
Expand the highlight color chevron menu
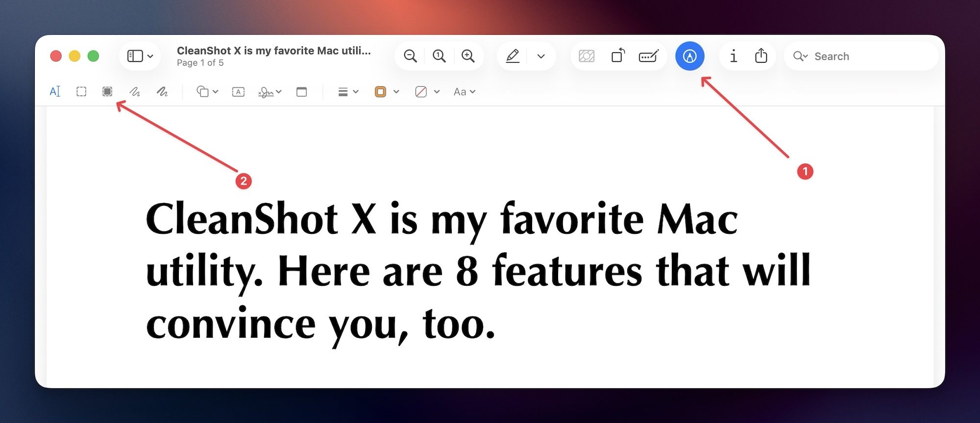coord(541,56)
